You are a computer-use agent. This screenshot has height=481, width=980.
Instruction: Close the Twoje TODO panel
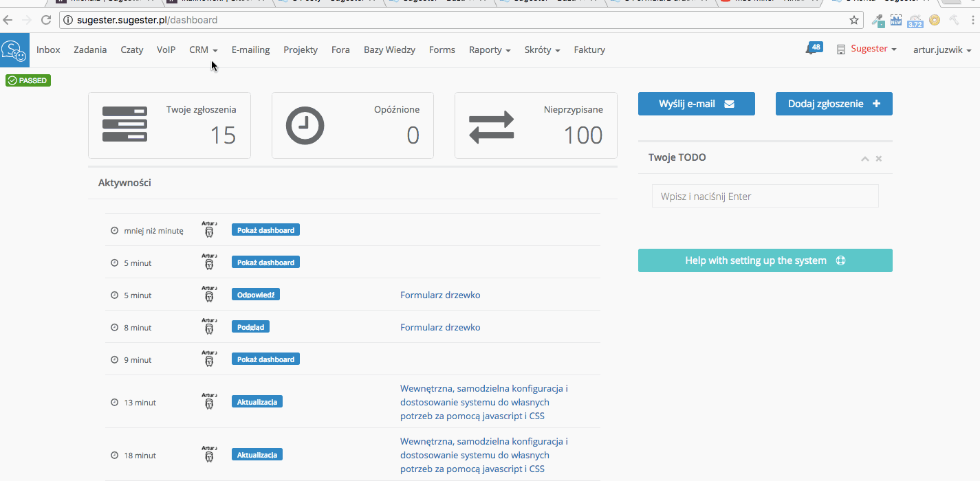pyautogui.click(x=879, y=159)
